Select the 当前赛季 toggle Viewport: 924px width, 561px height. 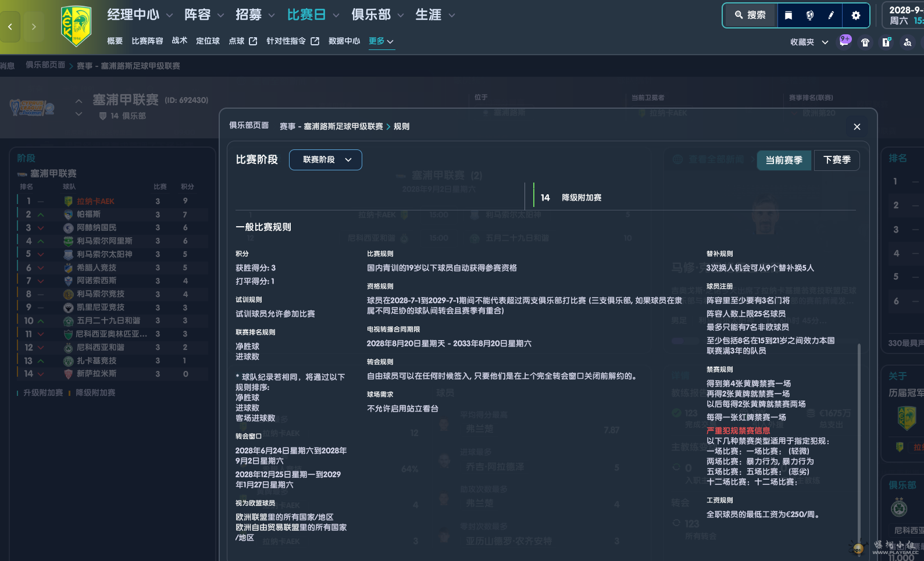(x=784, y=160)
